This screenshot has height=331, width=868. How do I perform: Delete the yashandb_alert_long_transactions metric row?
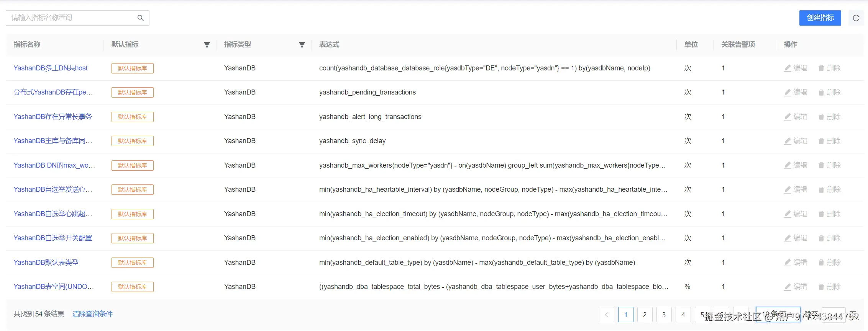tap(829, 117)
